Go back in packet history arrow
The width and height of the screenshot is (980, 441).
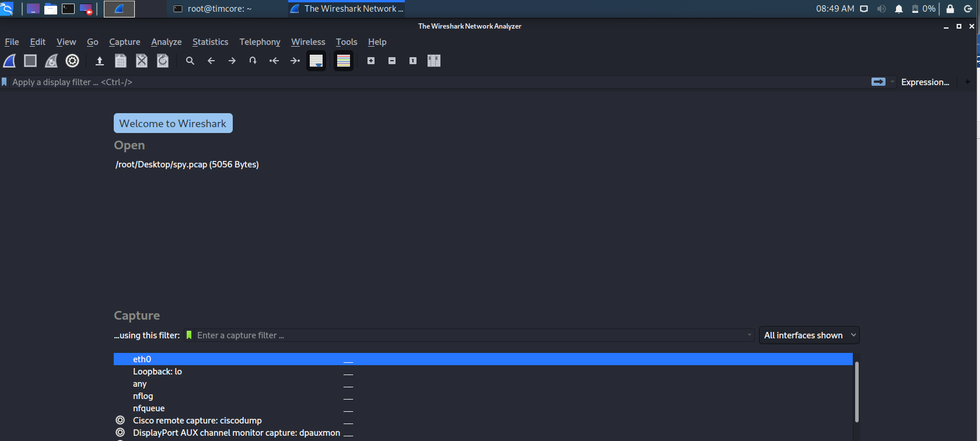pyautogui.click(x=211, y=61)
